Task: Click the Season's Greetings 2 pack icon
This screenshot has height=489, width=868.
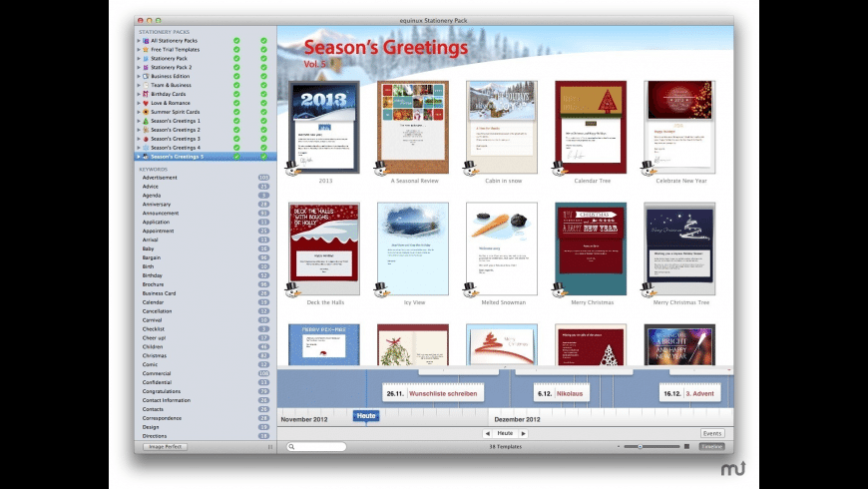Action: [146, 130]
